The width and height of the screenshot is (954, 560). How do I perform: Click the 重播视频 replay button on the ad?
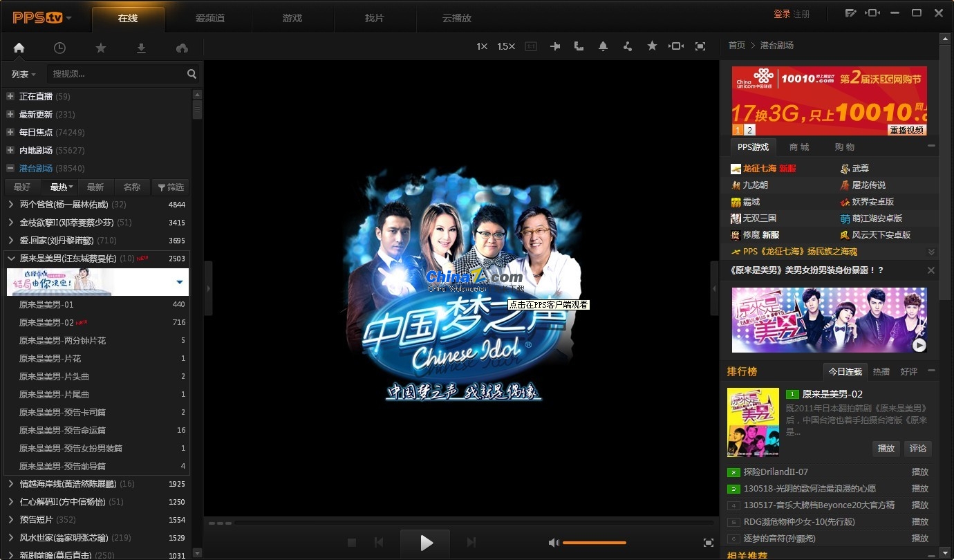pyautogui.click(x=906, y=130)
